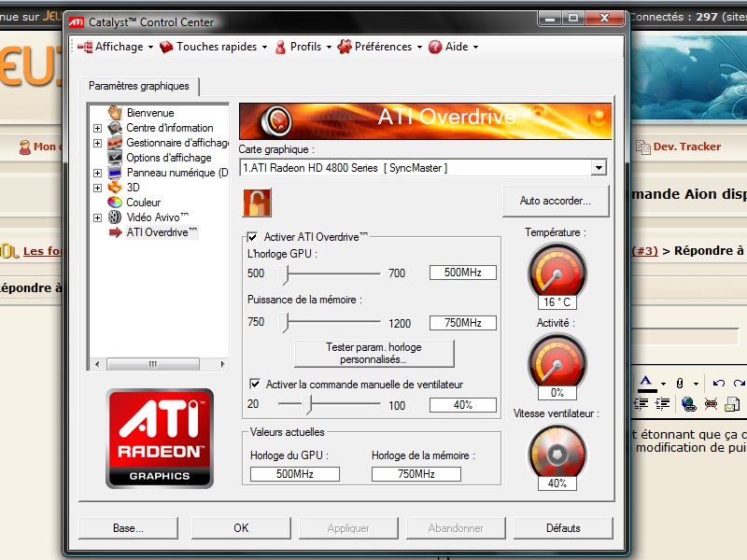Click the fan speed 40% value field
747x560 pixels.
(x=462, y=405)
